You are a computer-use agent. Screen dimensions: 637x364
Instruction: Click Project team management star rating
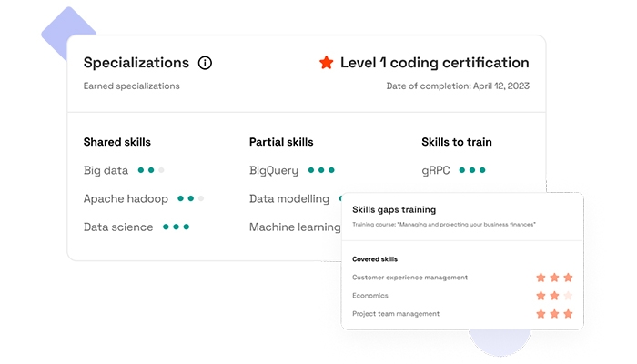[x=554, y=314]
